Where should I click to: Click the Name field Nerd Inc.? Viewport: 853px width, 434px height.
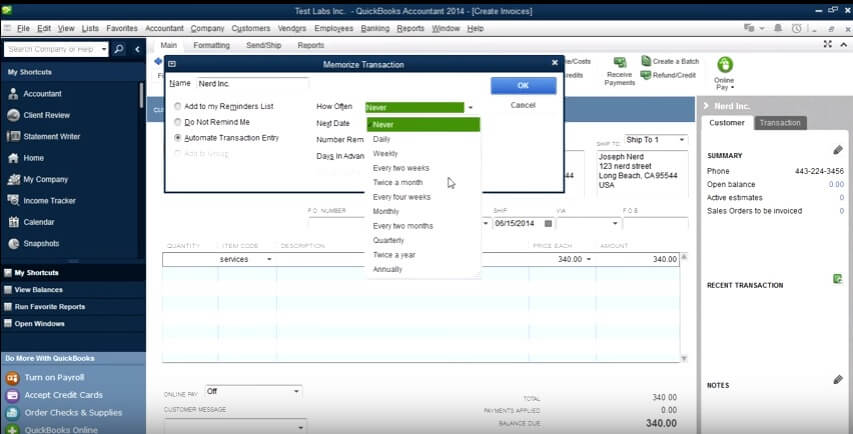tap(252, 84)
